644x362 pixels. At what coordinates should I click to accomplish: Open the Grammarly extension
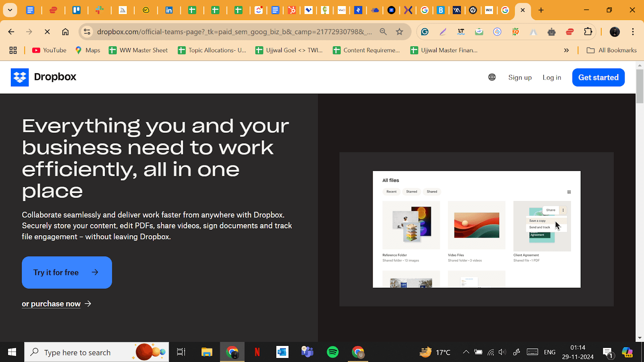coord(425,32)
